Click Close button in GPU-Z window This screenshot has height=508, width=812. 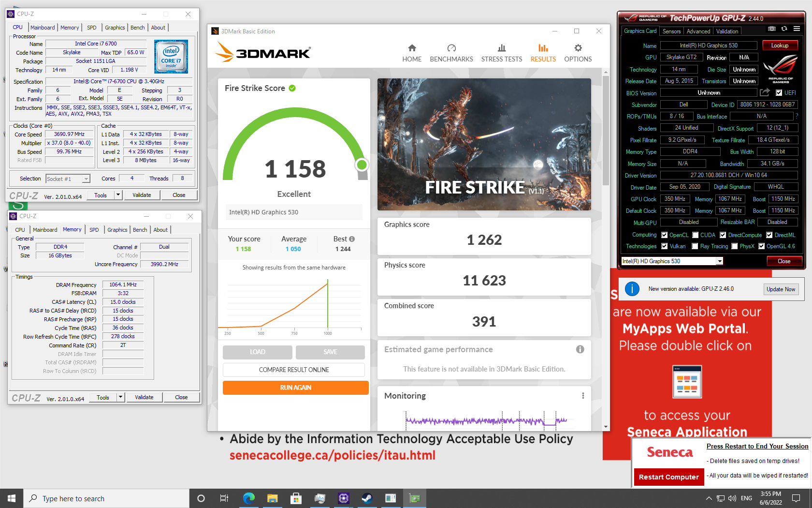tap(784, 261)
